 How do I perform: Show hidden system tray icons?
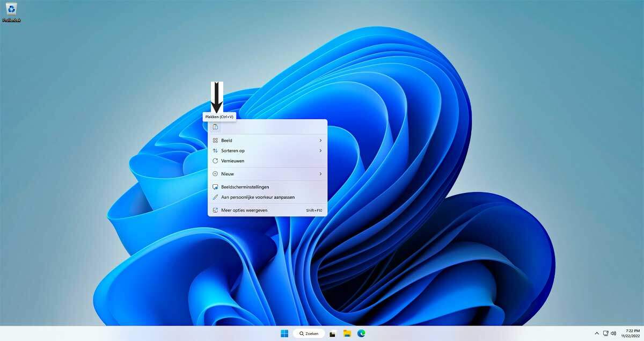click(x=597, y=333)
